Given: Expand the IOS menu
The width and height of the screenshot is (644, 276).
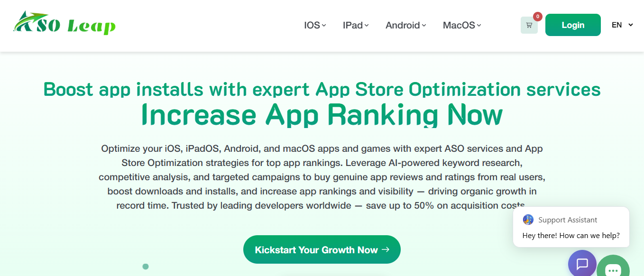Looking at the screenshot, I should click(315, 25).
